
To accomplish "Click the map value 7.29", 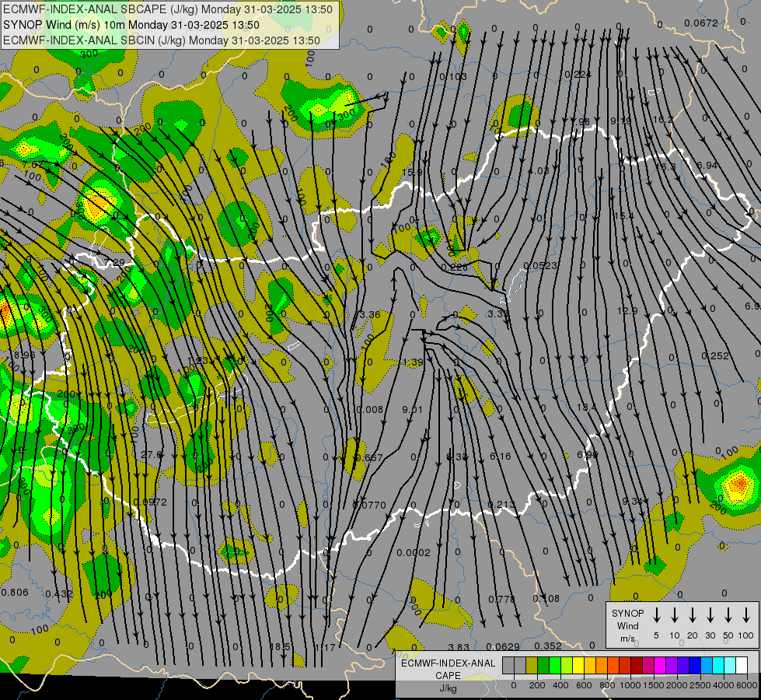I will (114, 262).
